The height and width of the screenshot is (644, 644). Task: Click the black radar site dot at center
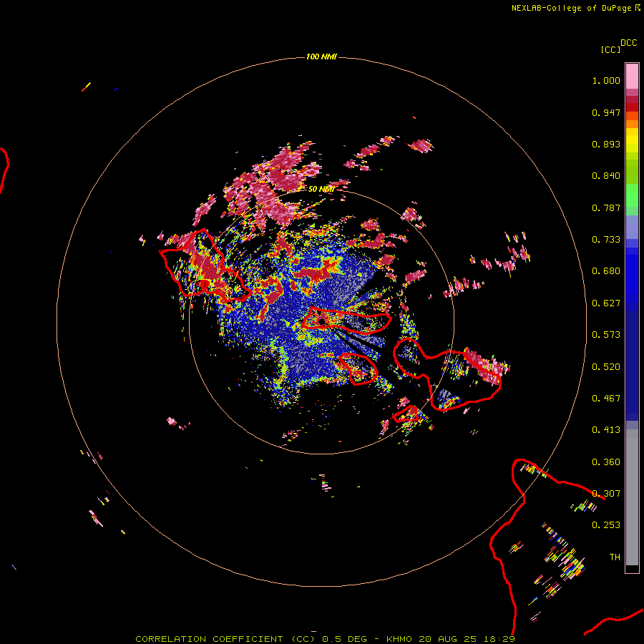[x=321, y=321]
